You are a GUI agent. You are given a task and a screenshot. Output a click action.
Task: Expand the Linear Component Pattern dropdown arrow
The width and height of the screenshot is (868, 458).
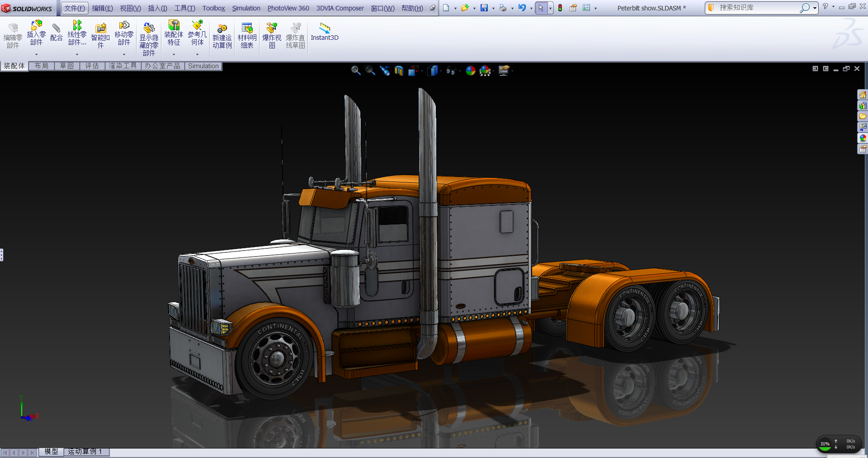tap(77, 54)
